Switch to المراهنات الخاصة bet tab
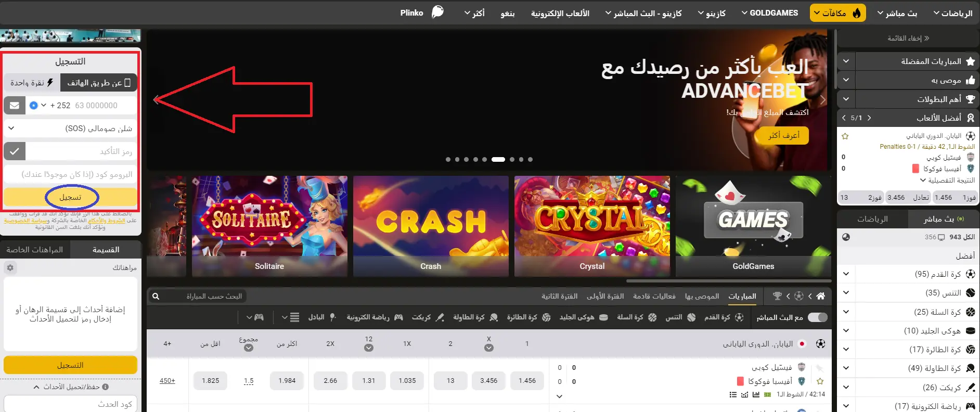This screenshot has height=412, width=980. [35, 250]
